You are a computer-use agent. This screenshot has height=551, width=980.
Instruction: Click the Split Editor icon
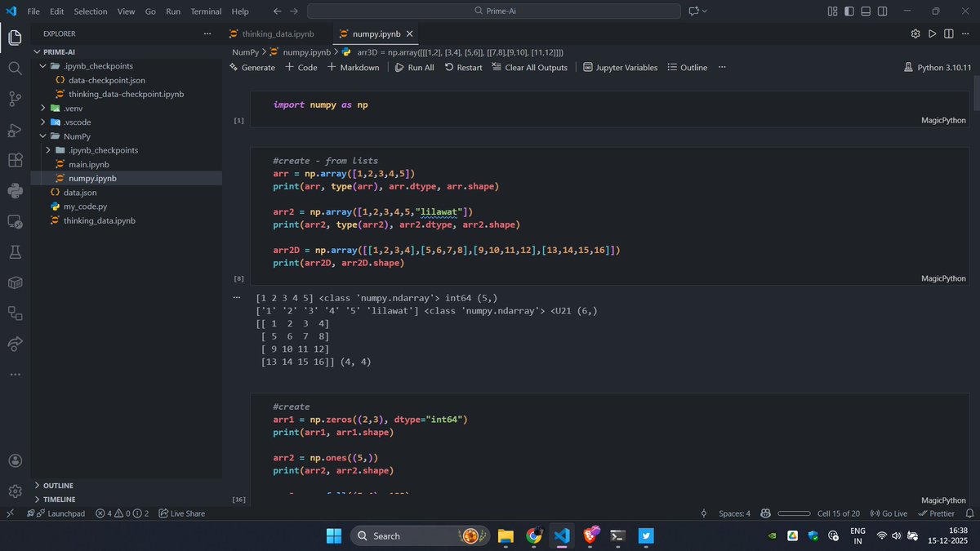949,33
